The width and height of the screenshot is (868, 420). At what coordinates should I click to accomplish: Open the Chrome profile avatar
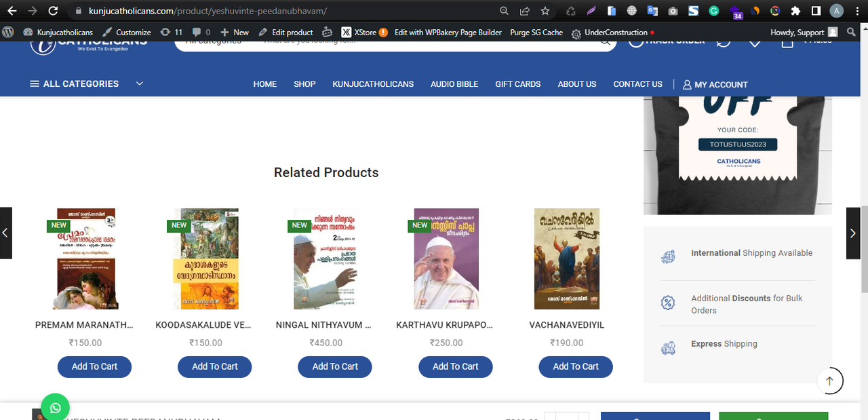(x=837, y=11)
